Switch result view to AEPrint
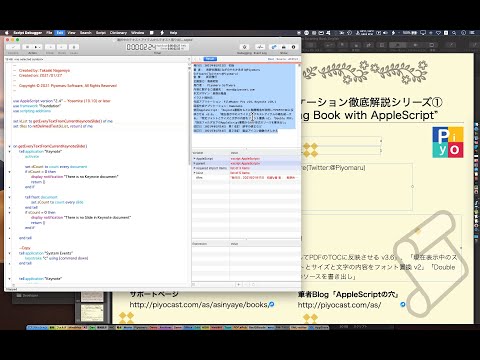This screenshot has width=480, height=360. pyautogui.click(x=293, y=59)
